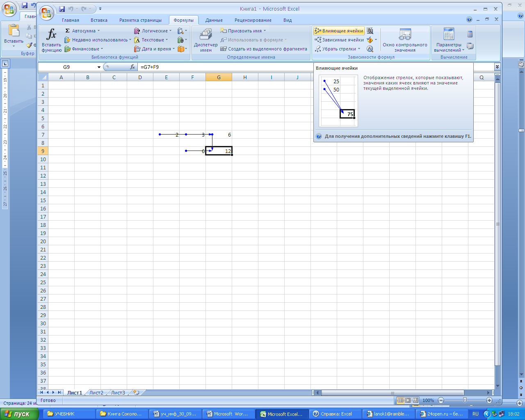
Task: Click the пуск Start button
Action: pos(20,414)
